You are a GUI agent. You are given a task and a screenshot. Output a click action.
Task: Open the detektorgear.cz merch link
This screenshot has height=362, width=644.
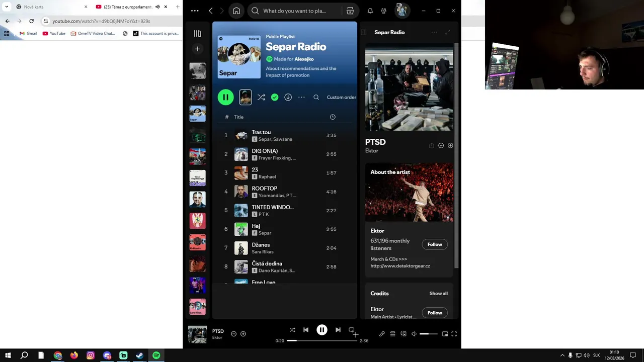pyautogui.click(x=400, y=266)
